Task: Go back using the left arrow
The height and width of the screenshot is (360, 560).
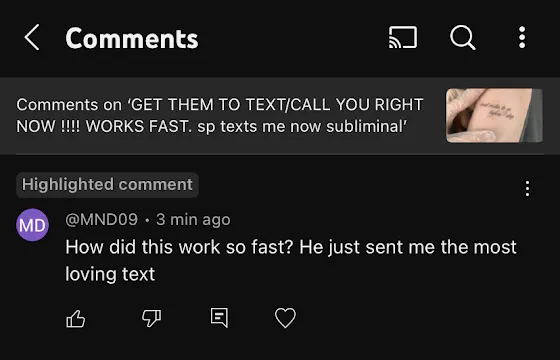Action: (x=32, y=37)
